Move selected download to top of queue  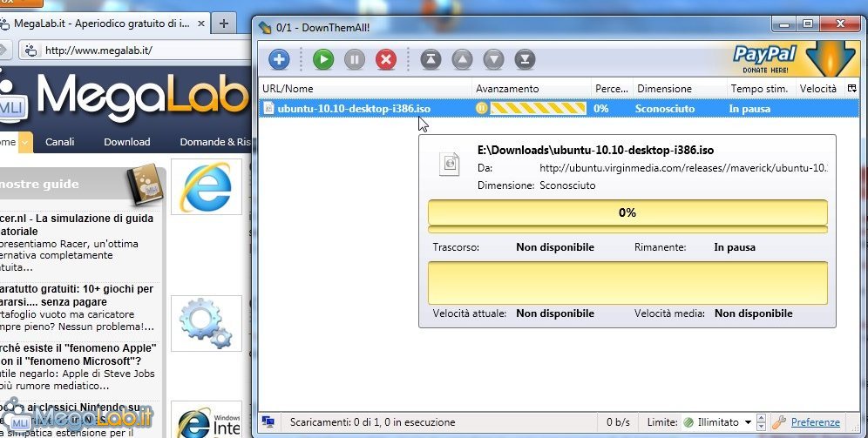(431, 59)
